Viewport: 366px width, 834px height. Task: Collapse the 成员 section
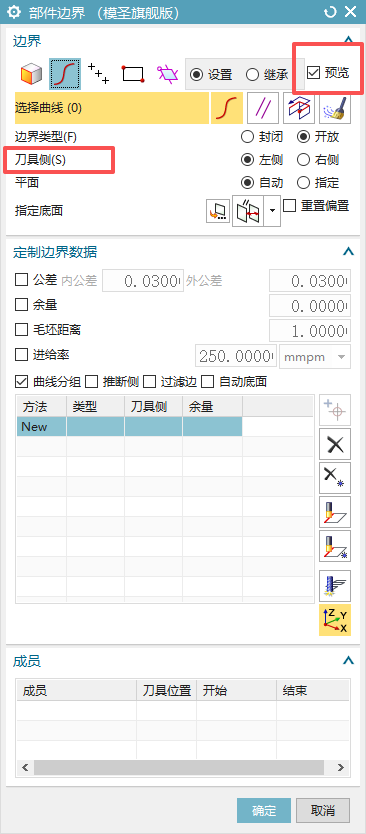coord(348,661)
